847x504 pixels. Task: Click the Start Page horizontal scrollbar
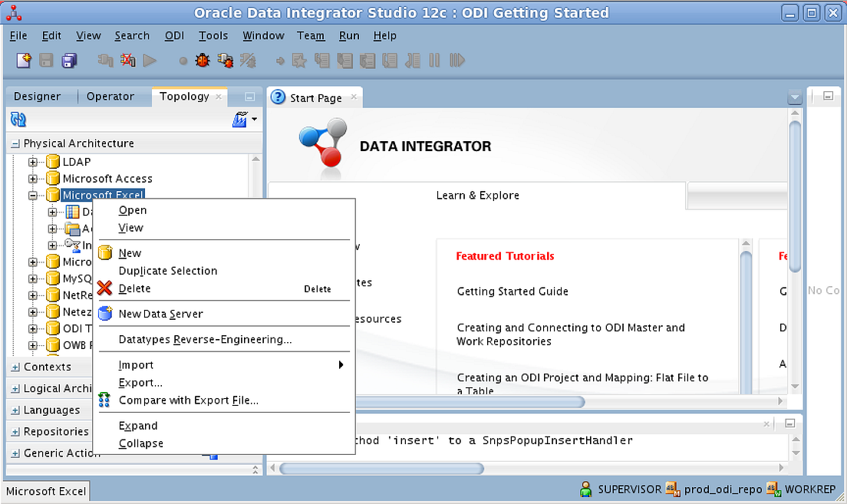point(476,401)
